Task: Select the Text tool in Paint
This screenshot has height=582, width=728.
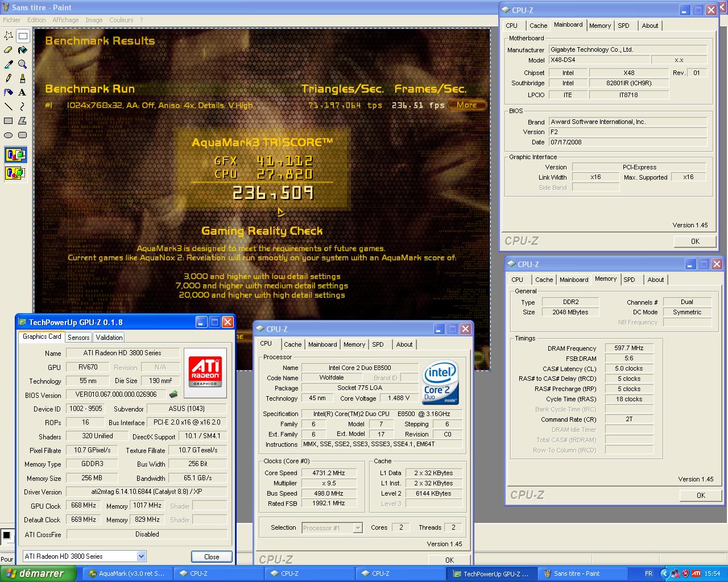Action: pos(23,93)
